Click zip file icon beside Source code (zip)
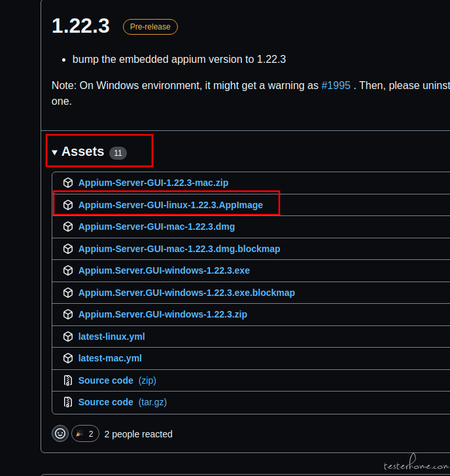The height and width of the screenshot is (476, 450). point(68,380)
